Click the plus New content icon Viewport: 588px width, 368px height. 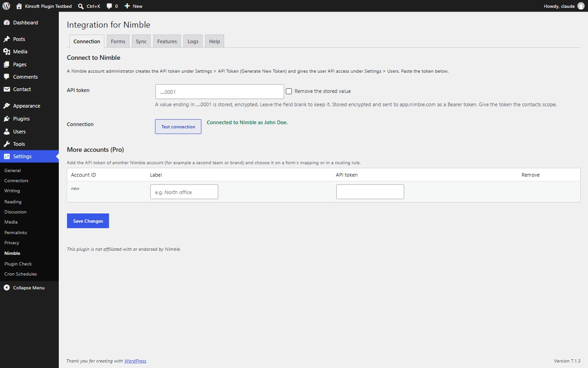[x=127, y=6]
